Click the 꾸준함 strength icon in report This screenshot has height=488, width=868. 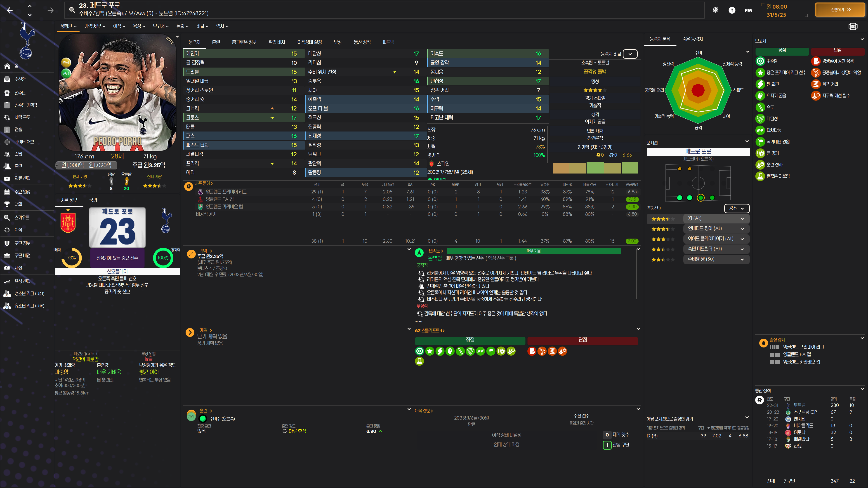point(760,61)
